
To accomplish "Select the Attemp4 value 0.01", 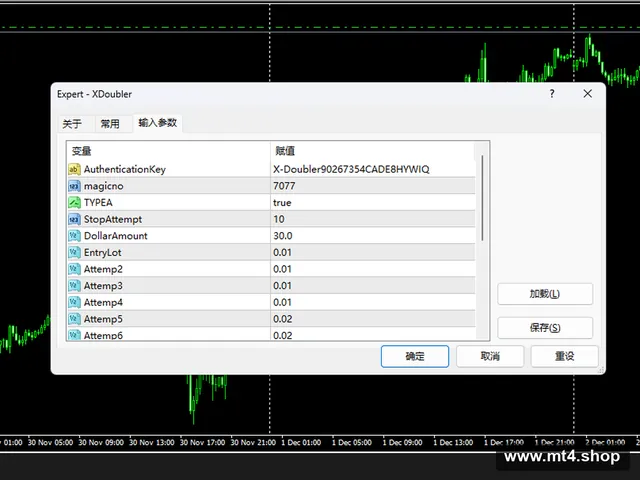I will click(x=282, y=302).
